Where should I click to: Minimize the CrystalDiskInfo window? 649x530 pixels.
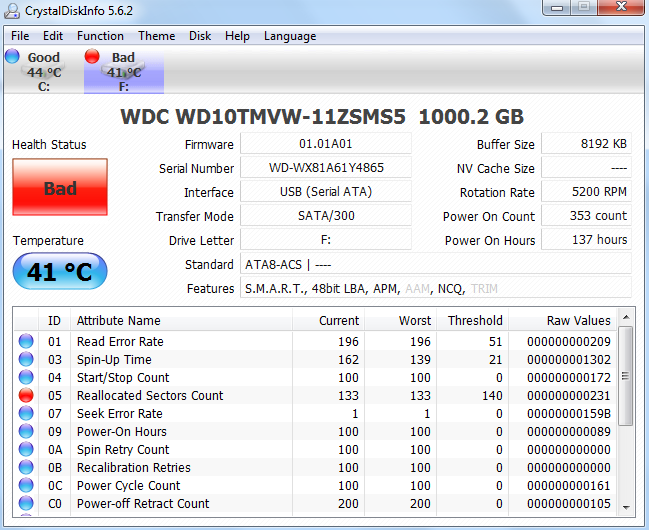(x=557, y=7)
